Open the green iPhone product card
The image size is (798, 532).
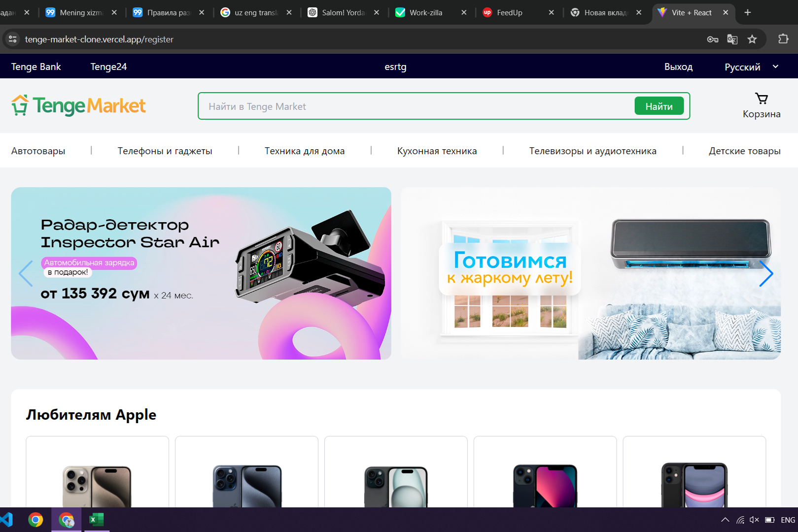396,472
